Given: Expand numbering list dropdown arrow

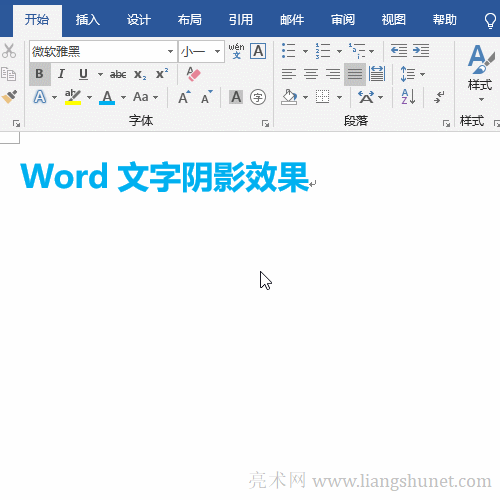Looking at the screenshot, I should click(x=339, y=51).
